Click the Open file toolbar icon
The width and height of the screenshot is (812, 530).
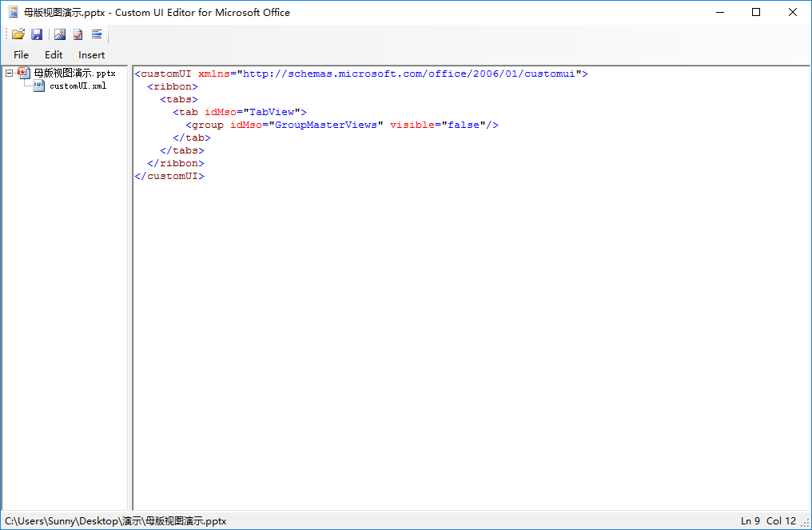[18, 34]
